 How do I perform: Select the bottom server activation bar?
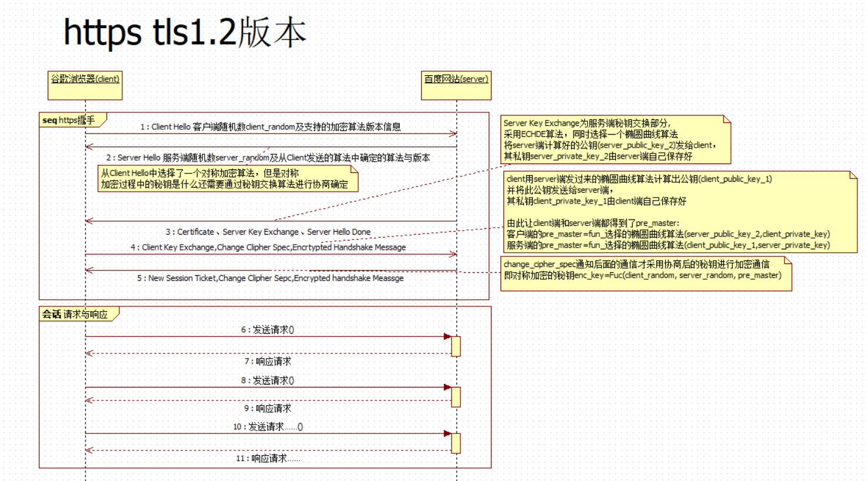click(456, 444)
